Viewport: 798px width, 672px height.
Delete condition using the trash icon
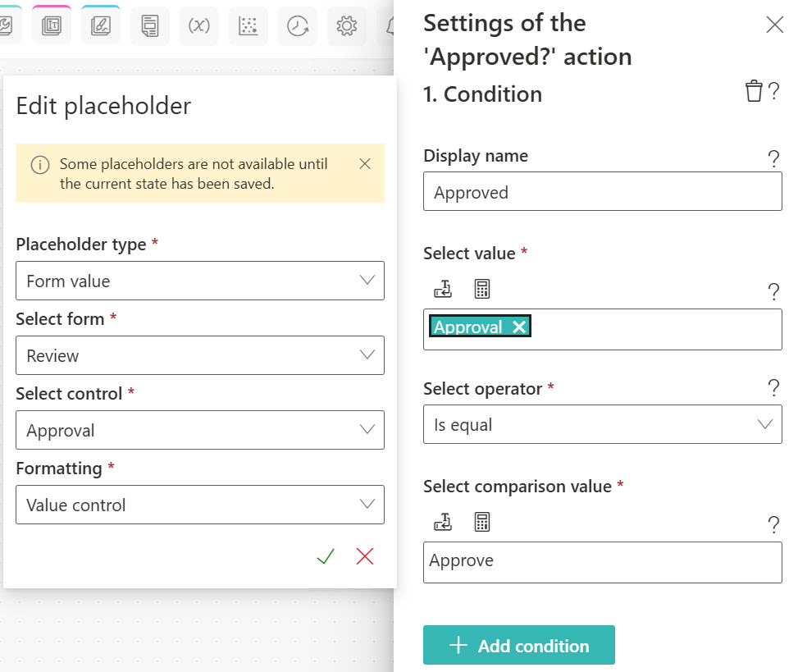pos(753,91)
